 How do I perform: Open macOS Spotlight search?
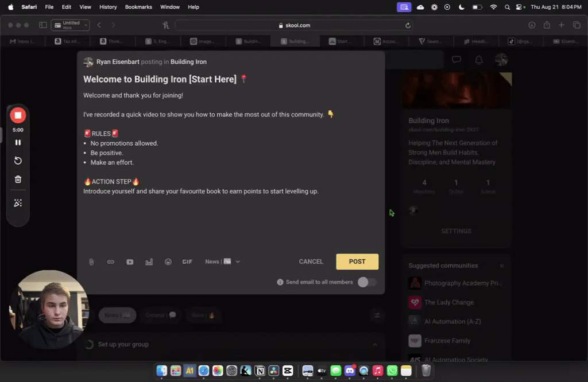click(507, 7)
